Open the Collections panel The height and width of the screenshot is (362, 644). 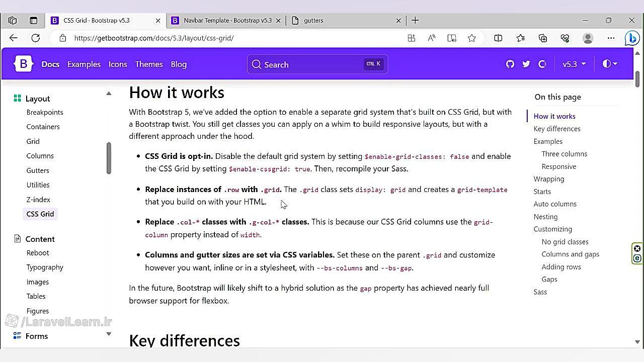[x=543, y=38]
